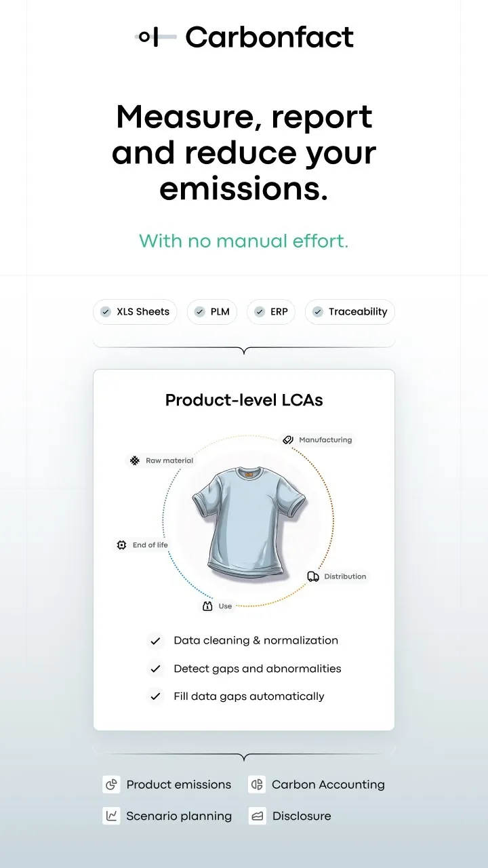Click the Raw material knit icon

point(135,460)
